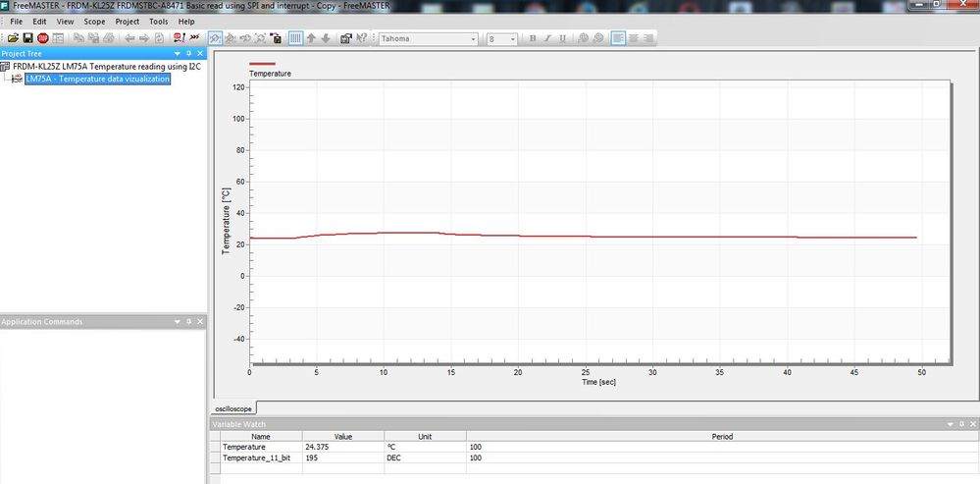Click the Forward navigation arrow
This screenshot has height=484, width=980.
144,38
